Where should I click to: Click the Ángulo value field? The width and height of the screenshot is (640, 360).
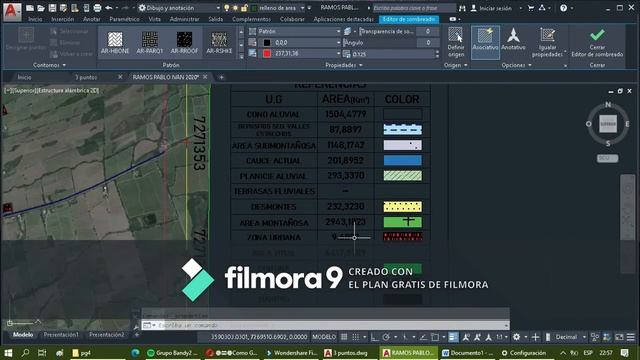click(428, 42)
